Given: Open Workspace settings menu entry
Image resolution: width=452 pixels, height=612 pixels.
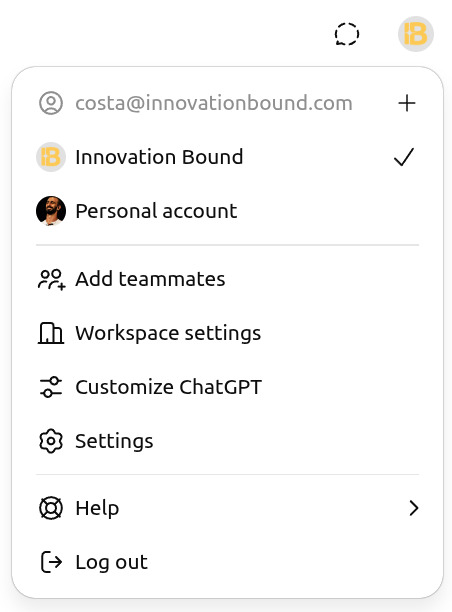Looking at the screenshot, I should tap(228, 333).
